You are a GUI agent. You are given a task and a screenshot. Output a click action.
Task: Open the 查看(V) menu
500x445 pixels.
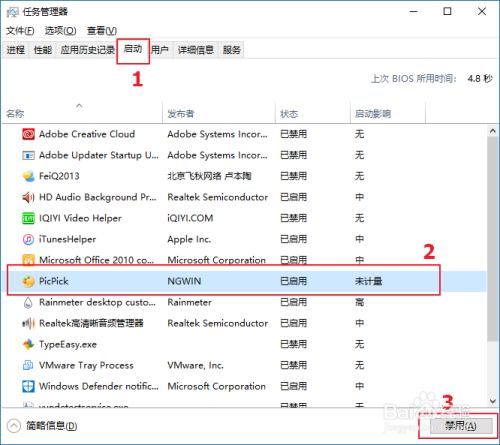click(x=102, y=31)
